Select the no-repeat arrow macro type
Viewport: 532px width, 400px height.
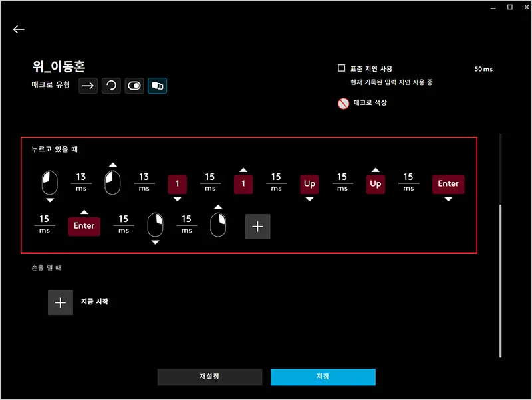(x=88, y=86)
